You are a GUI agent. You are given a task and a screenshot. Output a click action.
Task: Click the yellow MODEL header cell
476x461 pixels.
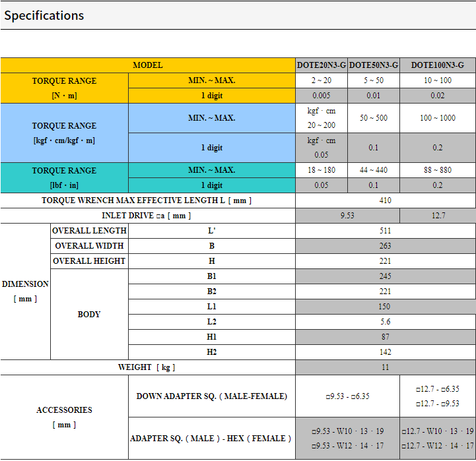tap(148, 65)
